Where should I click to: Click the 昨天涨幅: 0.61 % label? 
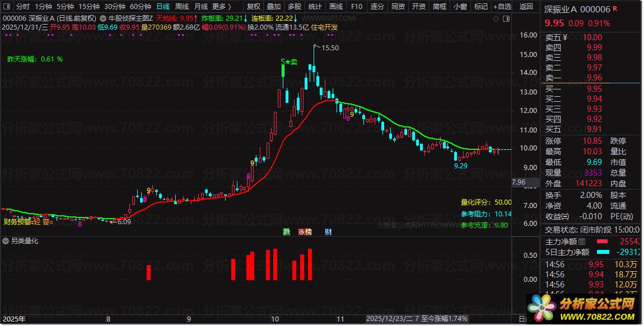pyautogui.click(x=35, y=59)
